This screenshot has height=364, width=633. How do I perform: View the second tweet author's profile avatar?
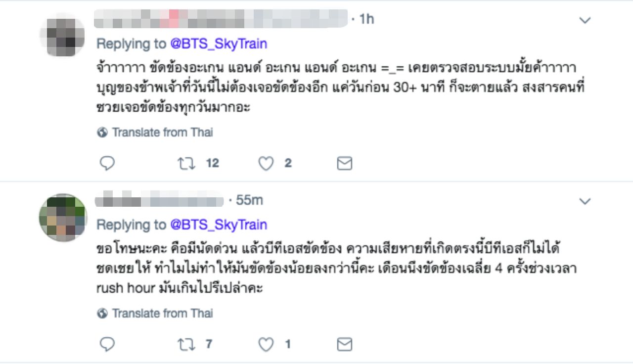(x=63, y=218)
